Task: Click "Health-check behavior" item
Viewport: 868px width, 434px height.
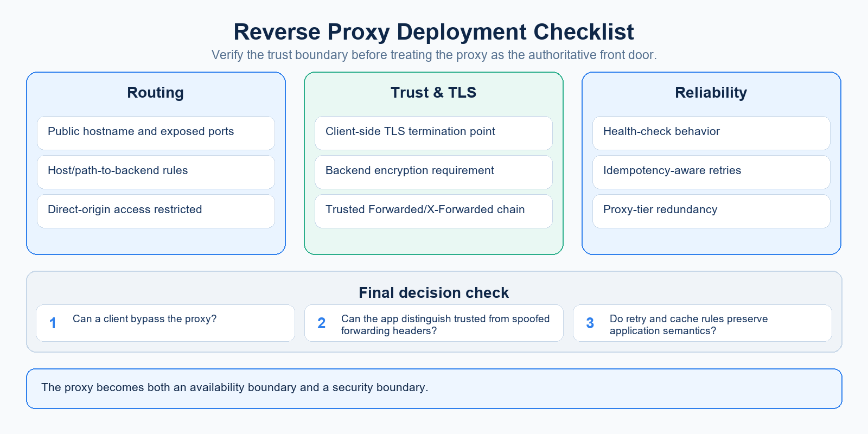Action: tap(711, 133)
